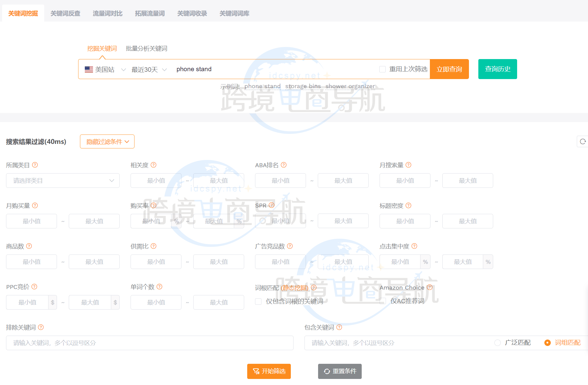Click the refresh icon at far right
588x385 pixels.
pos(583,141)
